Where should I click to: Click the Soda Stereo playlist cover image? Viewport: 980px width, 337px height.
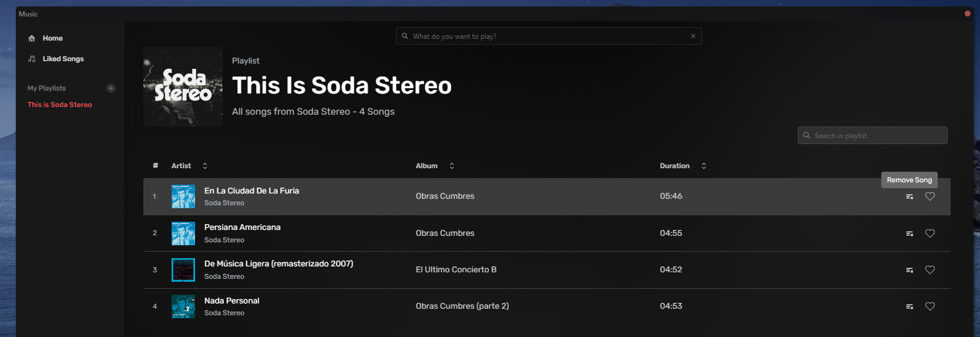[183, 86]
